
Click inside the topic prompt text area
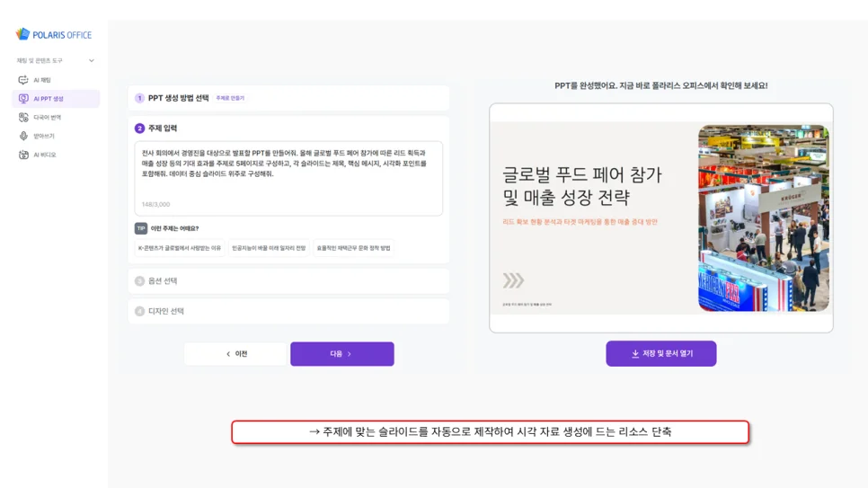coord(288,178)
